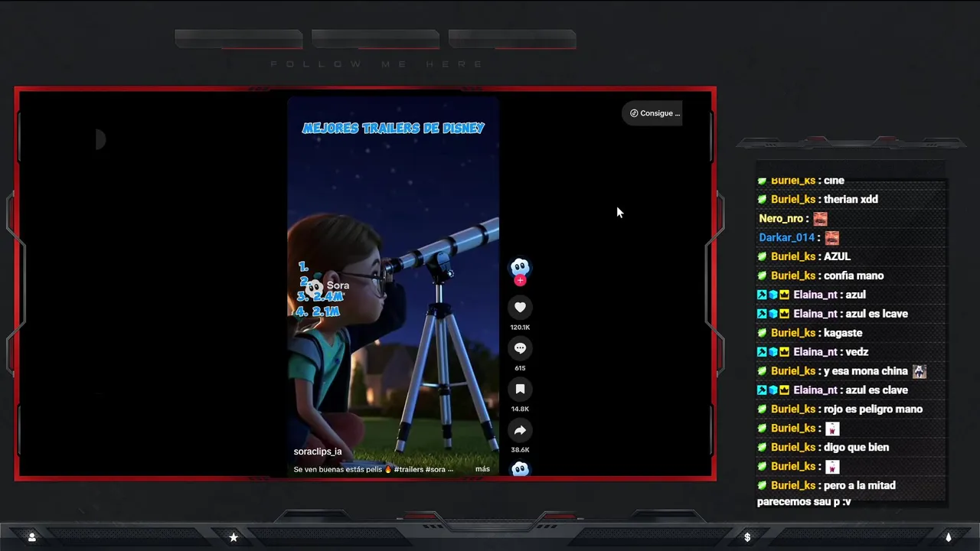Click the chat message 'confia mano'
The width and height of the screenshot is (980, 551).
tap(854, 275)
